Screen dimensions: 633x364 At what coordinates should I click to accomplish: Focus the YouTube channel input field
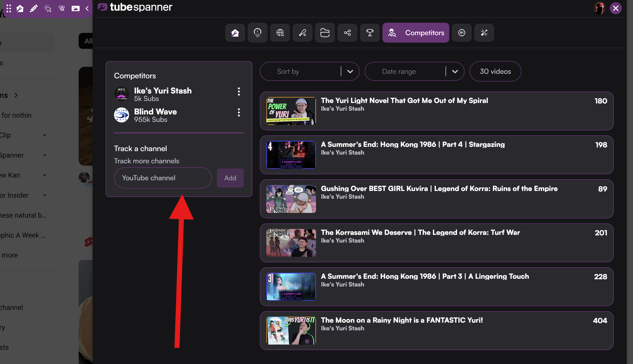tap(163, 178)
